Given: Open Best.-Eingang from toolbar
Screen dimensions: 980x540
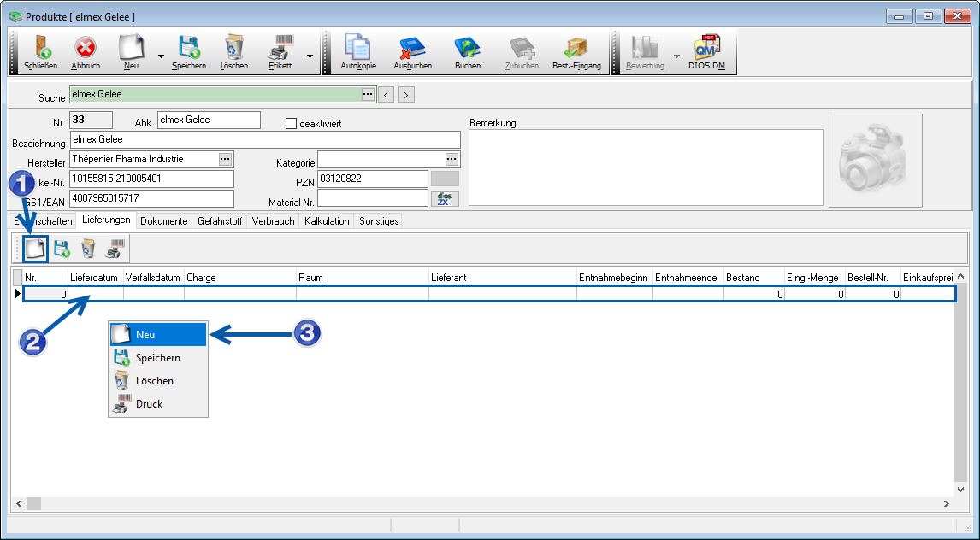Looking at the screenshot, I should point(576,51).
